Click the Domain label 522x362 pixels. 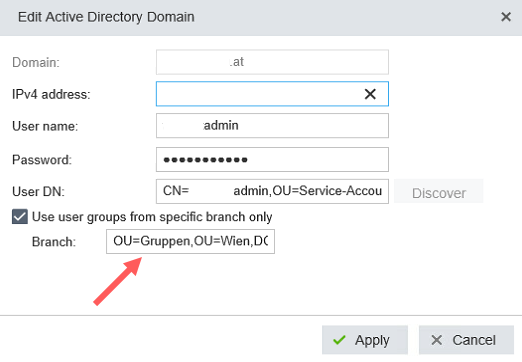coord(36,62)
